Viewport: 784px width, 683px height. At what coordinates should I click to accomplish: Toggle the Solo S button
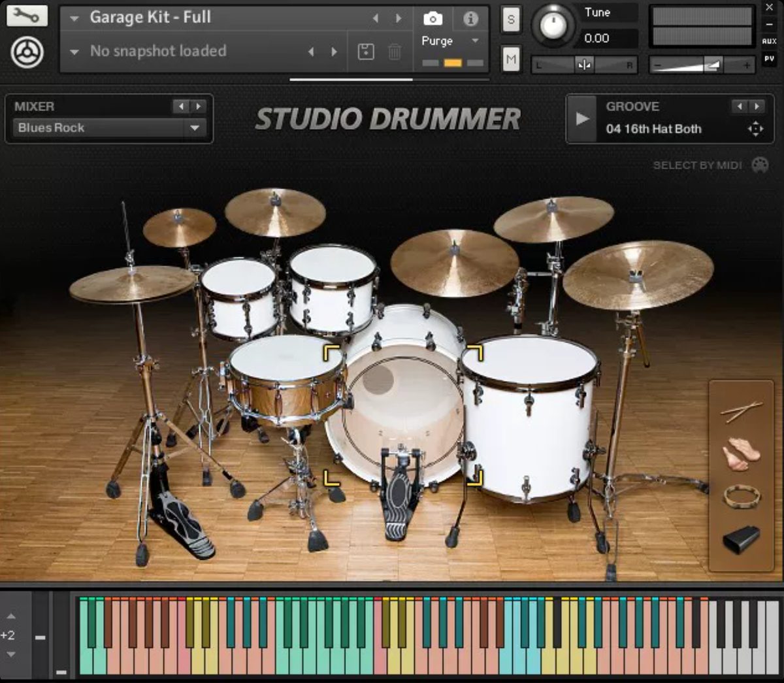511,20
